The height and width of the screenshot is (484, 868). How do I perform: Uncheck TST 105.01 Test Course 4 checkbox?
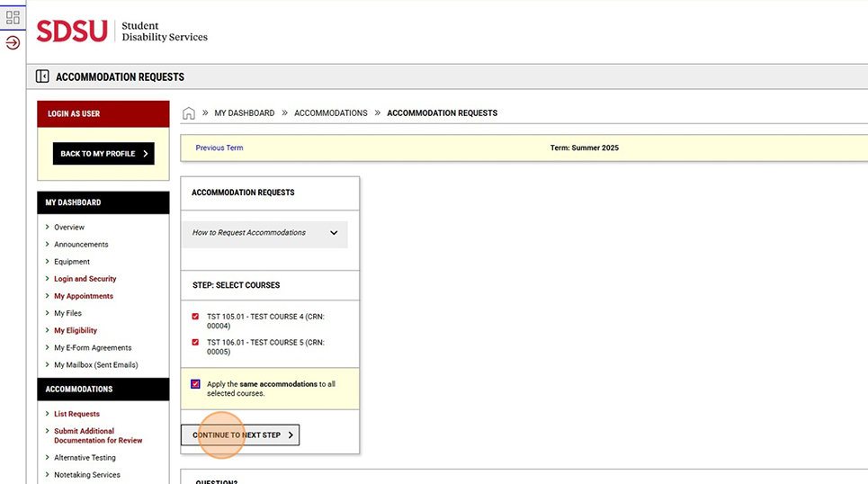[195, 316]
